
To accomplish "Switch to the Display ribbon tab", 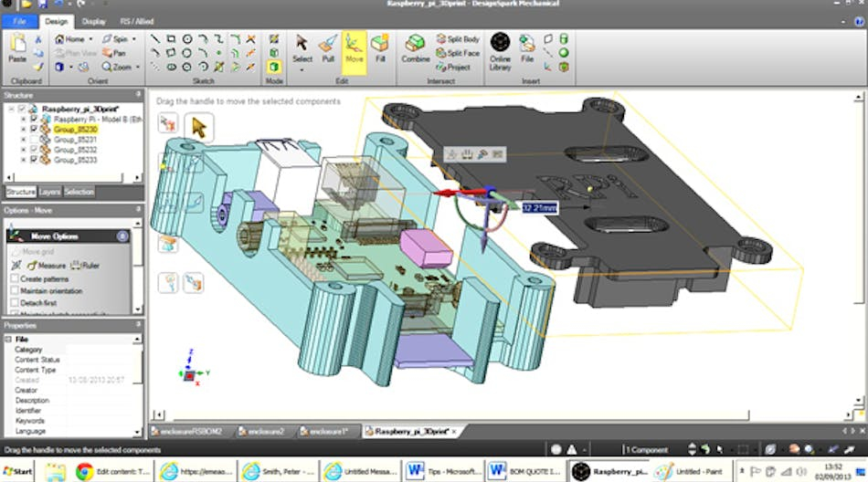I will (93, 22).
